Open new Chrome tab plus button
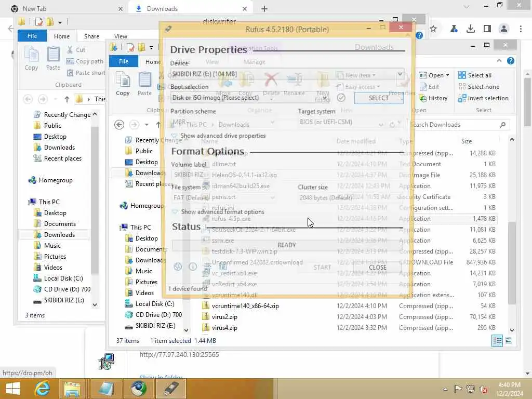The height and width of the screenshot is (399, 532). (264, 9)
